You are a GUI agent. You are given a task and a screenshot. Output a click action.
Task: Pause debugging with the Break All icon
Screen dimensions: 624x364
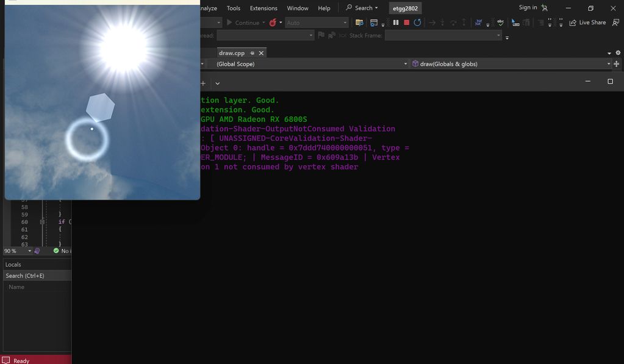396,23
